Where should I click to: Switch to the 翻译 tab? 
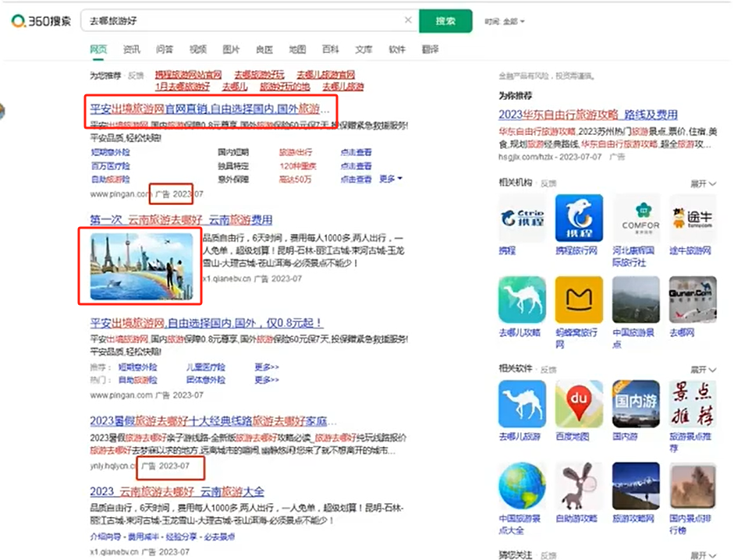430,49
